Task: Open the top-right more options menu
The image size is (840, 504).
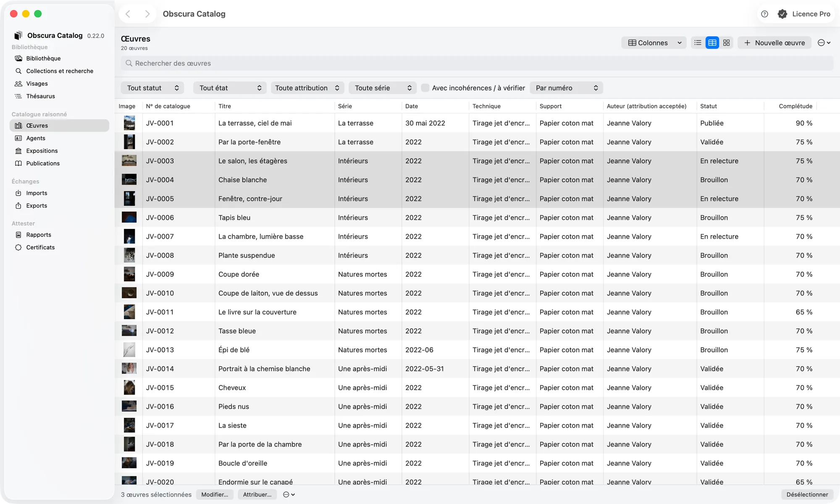Action: (x=824, y=43)
